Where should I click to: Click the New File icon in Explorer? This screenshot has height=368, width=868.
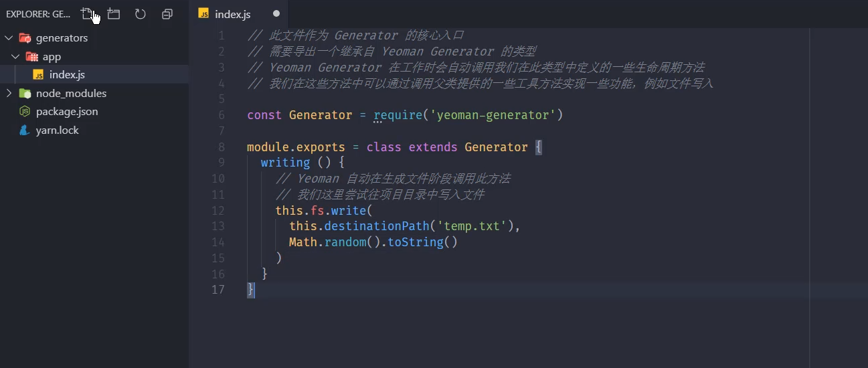[x=87, y=13]
